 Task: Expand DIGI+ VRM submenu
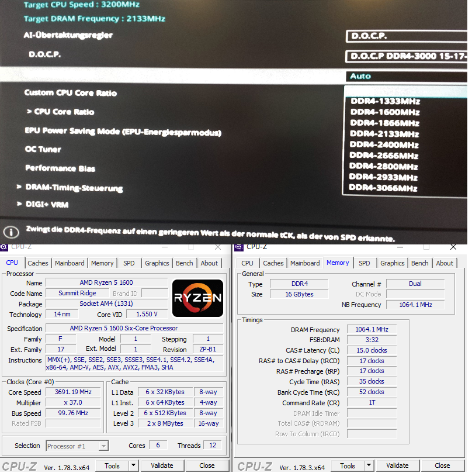tap(43, 204)
